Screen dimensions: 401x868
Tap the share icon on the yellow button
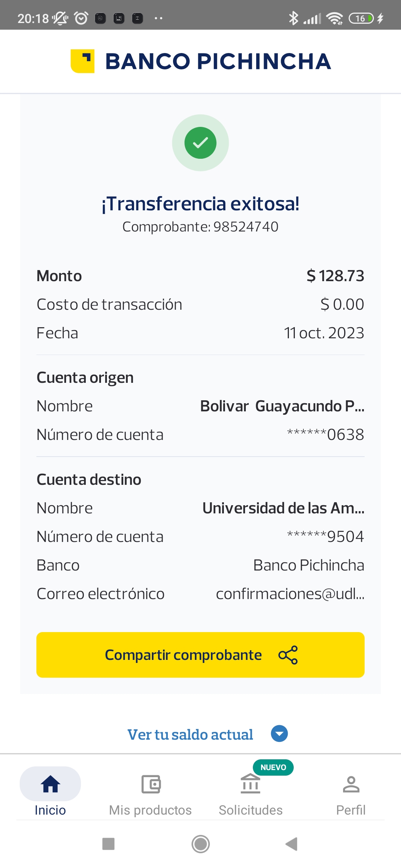288,655
